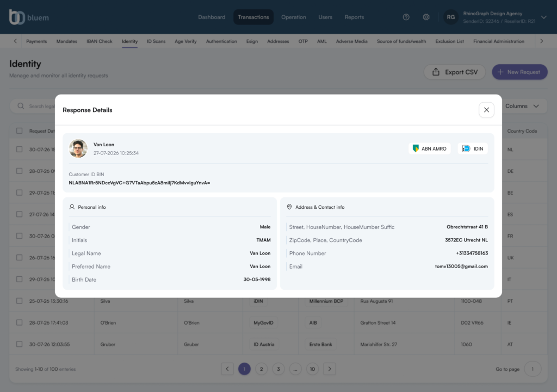Click the RG account avatar
Screen dimensions: 557x392
[x=451, y=17]
